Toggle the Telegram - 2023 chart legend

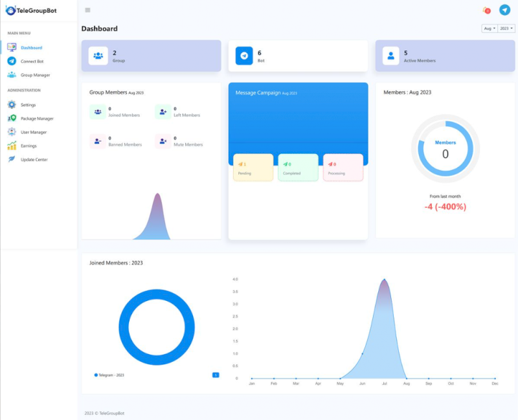pos(109,375)
